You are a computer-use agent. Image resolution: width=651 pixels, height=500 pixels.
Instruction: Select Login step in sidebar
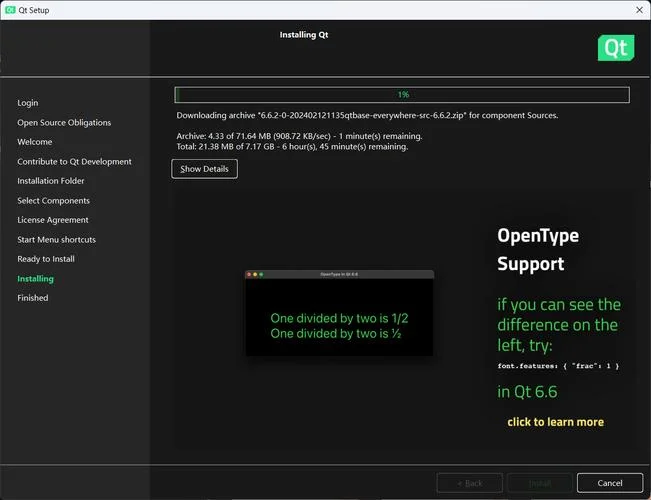tap(28, 103)
